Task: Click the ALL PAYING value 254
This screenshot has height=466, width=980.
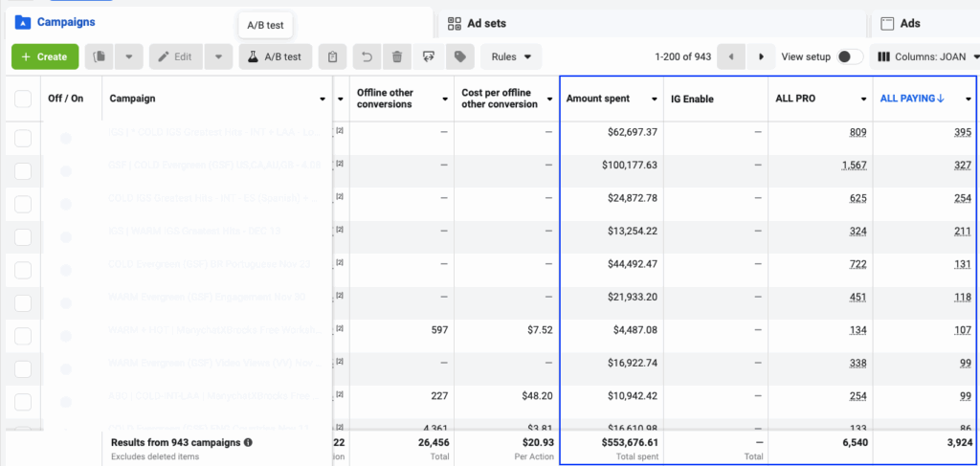Action: (963, 198)
